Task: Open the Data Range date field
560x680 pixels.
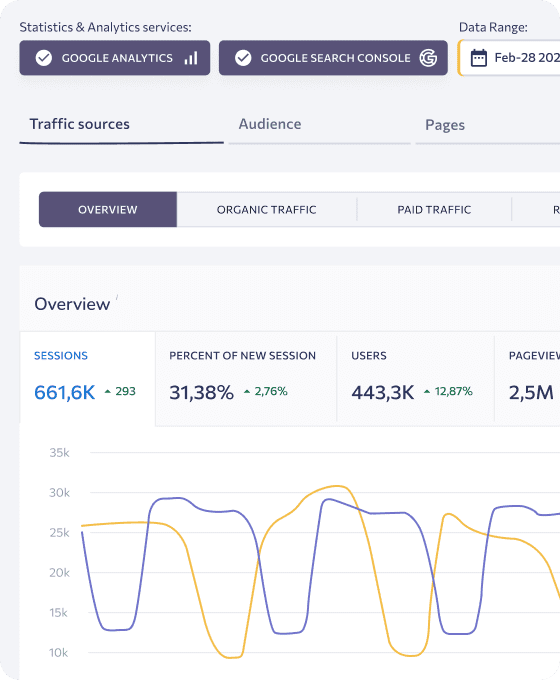Action: pyautogui.click(x=509, y=58)
